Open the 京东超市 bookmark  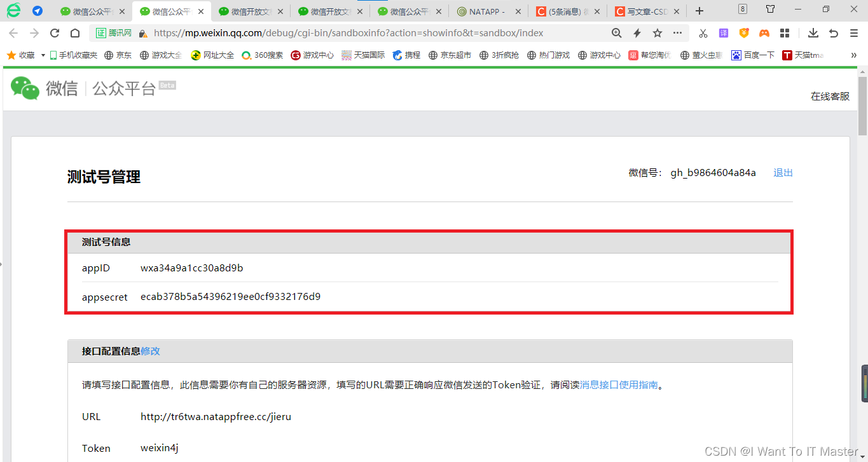coord(450,55)
